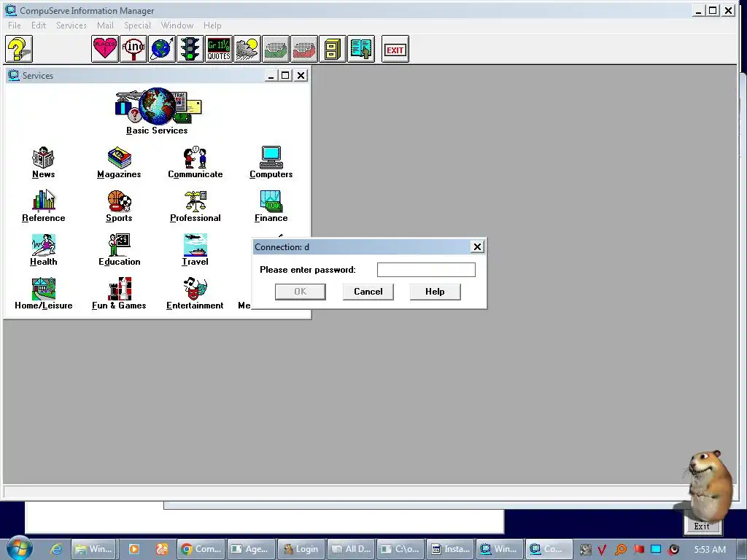This screenshot has height=560, width=747.
Task: Click the hamster's Exit button
Action: coord(702,526)
